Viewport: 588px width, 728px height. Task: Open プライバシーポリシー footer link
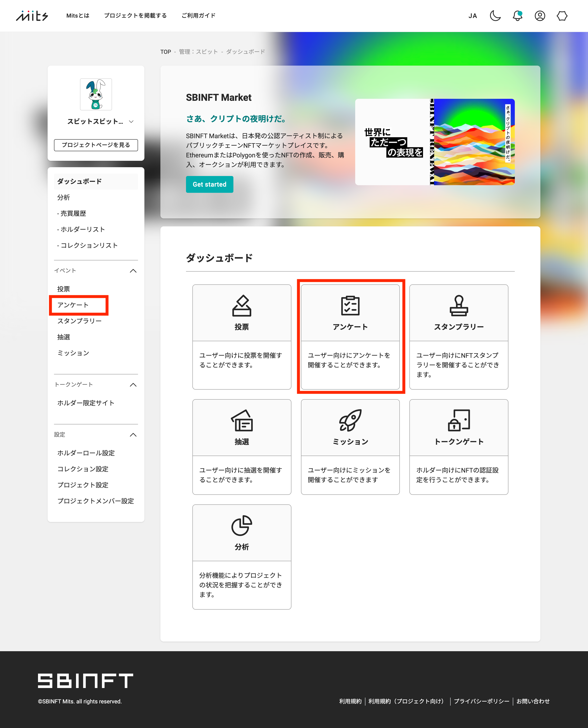pyautogui.click(x=482, y=701)
